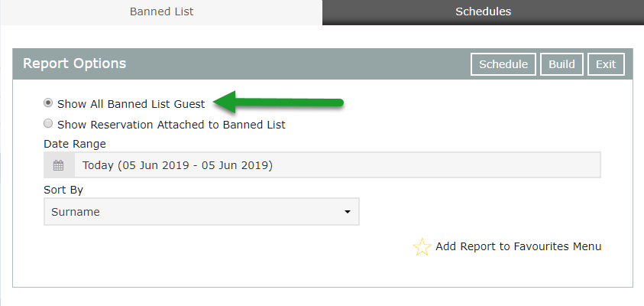This screenshot has height=306, width=644.
Task: Click the yellow star Favourites icon
Action: [x=422, y=247]
